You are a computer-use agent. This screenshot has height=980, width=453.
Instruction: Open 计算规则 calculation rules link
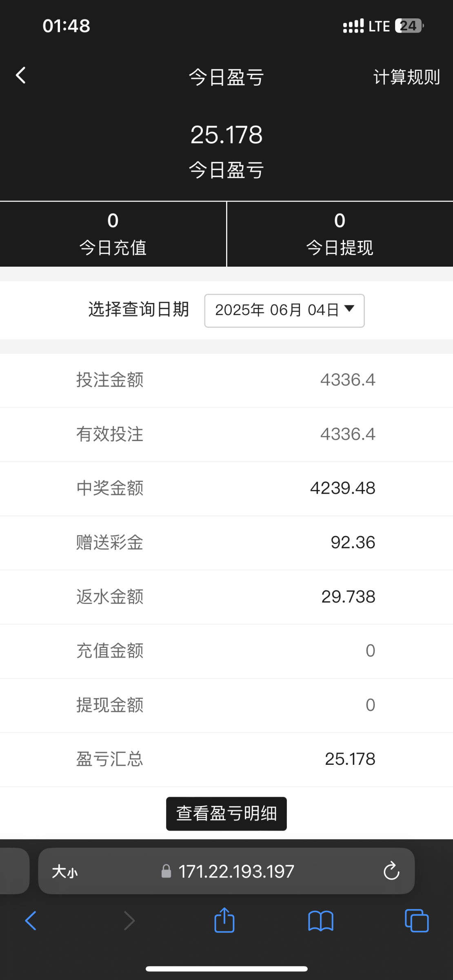tap(406, 77)
